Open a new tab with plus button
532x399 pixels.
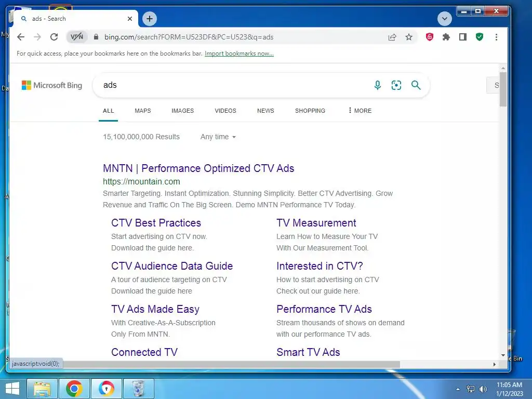[x=150, y=19]
